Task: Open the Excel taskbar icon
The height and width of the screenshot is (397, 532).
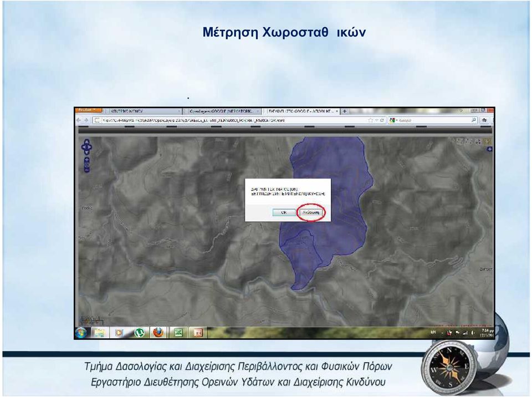Action: pos(178,333)
